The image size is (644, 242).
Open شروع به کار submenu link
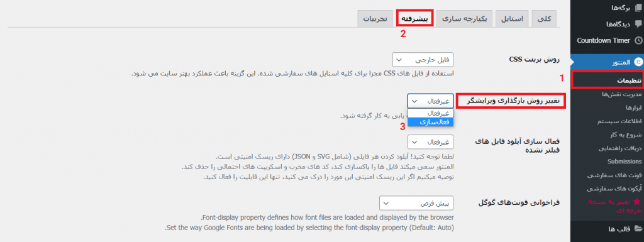tap(626, 135)
